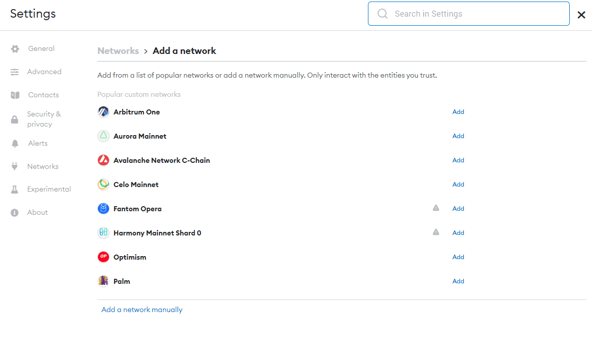
Task: Click the Celo Mainnet network logo
Action: coord(103,185)
